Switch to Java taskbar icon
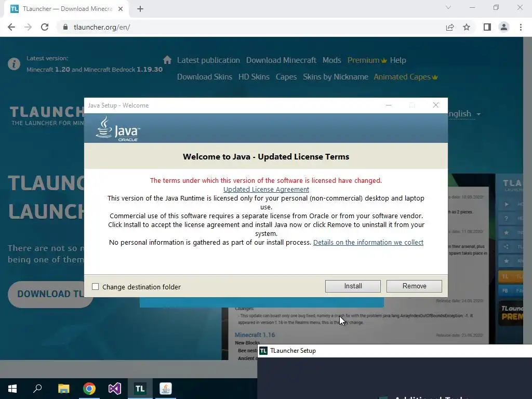532x399 pixels. point(166,389)
